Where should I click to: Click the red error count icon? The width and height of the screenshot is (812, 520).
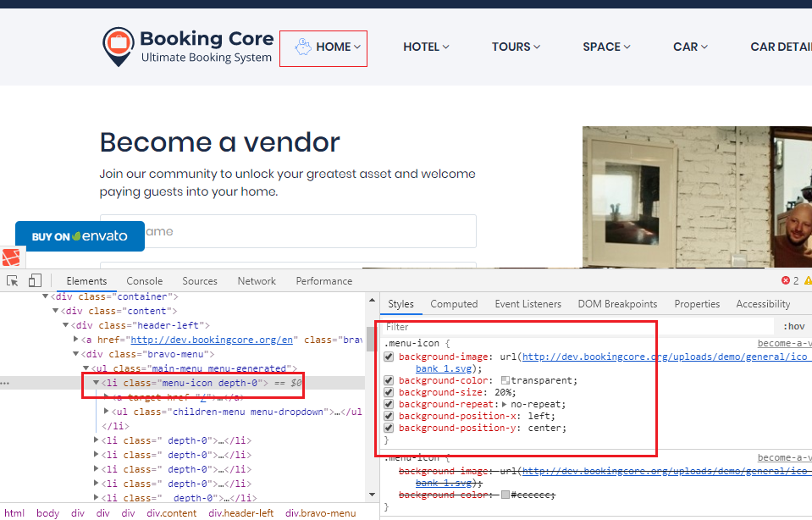(785, 281)
